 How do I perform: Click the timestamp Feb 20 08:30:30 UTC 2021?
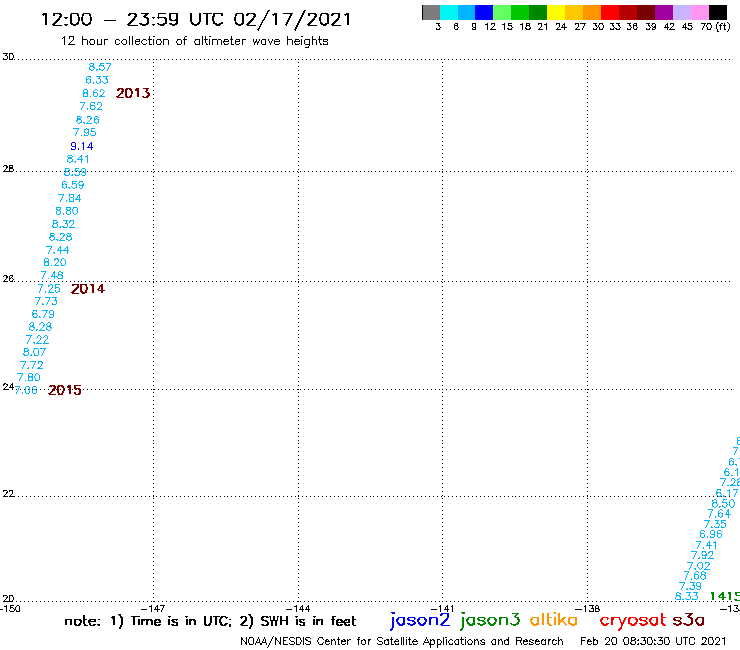[653, 641]
